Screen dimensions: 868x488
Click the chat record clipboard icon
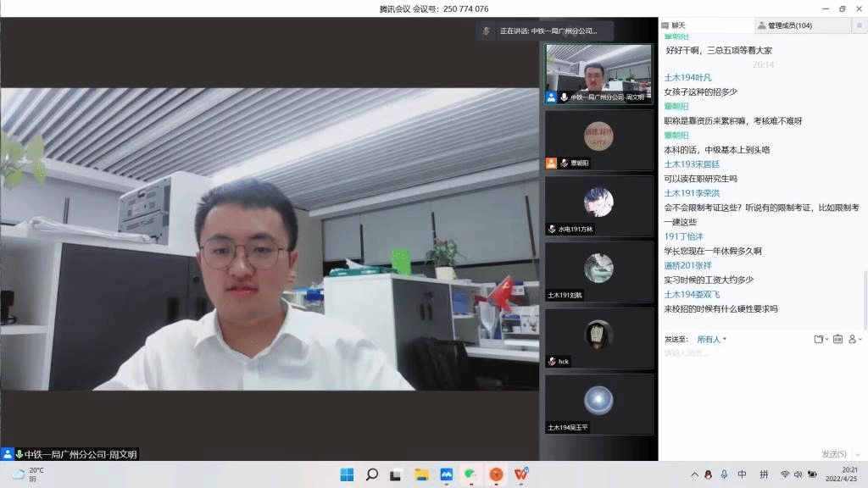(x=837, y=339)
